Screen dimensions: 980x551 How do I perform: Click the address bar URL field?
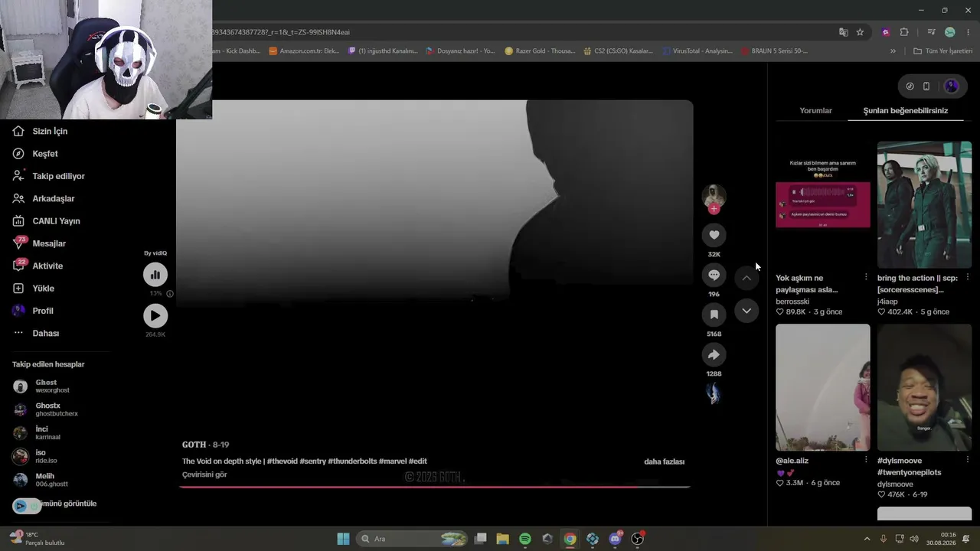[521, 32]
